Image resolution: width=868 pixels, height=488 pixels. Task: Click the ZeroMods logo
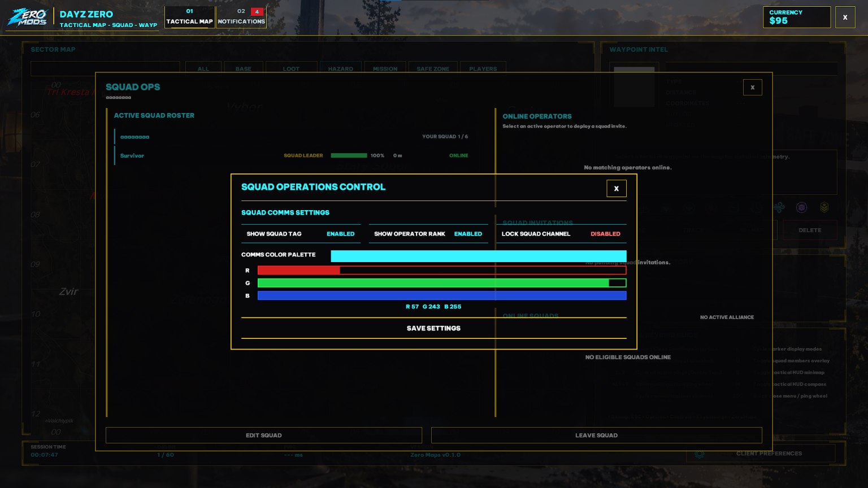pyautogui.click(x=27, y=18)
